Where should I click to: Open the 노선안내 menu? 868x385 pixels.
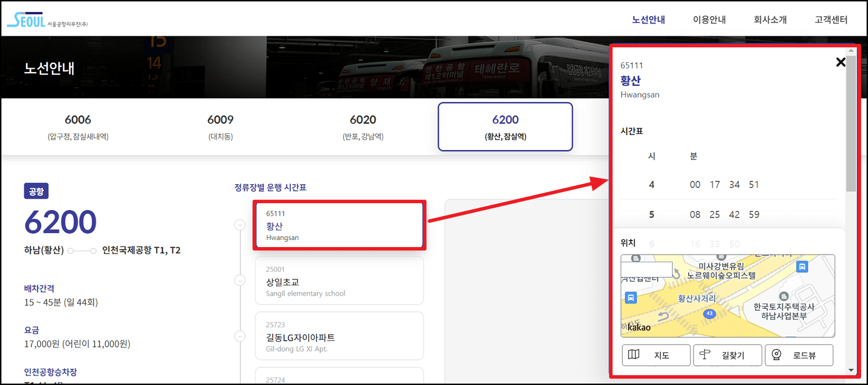tap(648, 19)
